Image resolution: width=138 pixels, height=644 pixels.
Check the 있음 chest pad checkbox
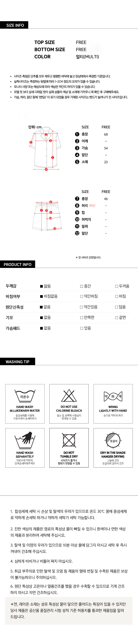tap(81, 328)
